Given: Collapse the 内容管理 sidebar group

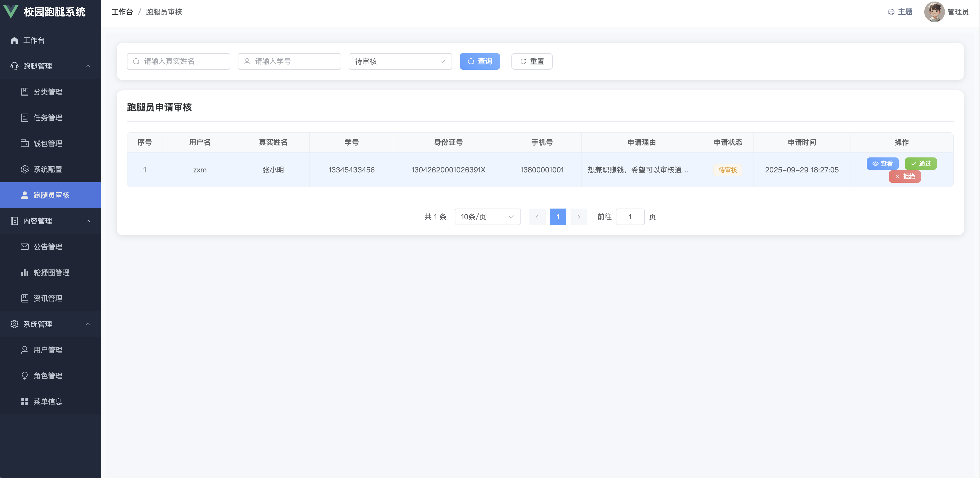Looking at the screenshot, I should coord(88,221).
